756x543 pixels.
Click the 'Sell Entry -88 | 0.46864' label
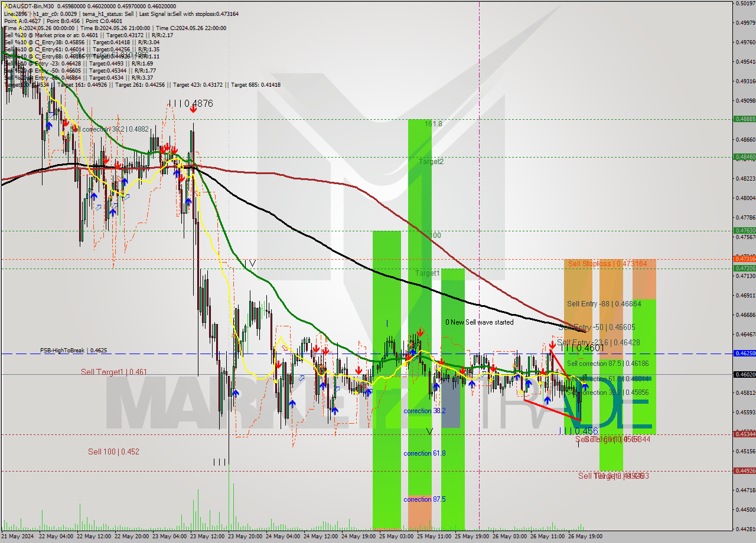click(x=604, y=303)
